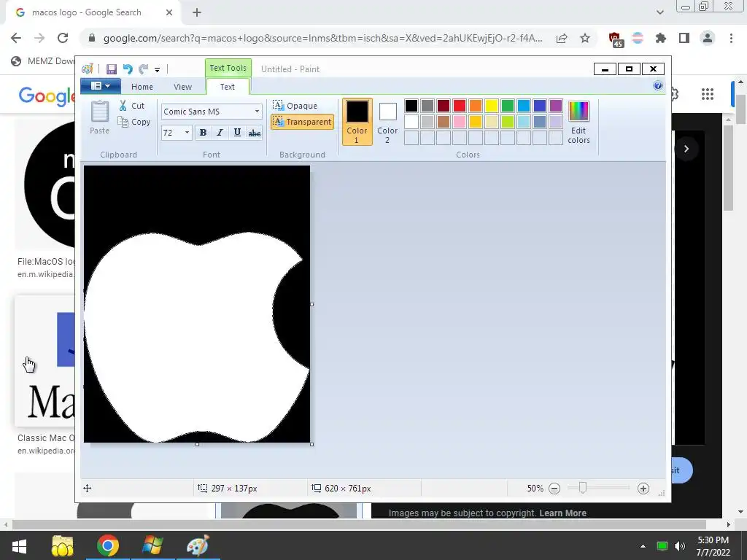
Task: Open the Customize Quick Access Toolbar dropdown
Action: click(158, 69)
